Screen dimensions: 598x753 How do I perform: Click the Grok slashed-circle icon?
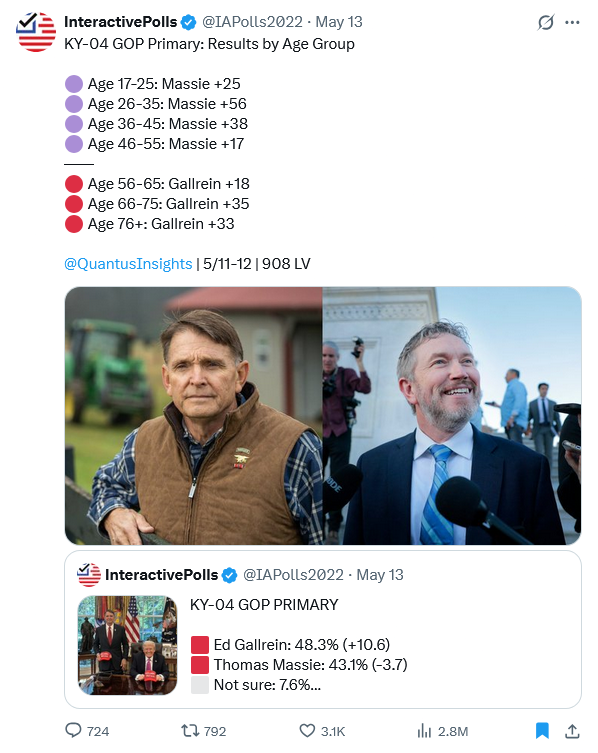tap(546, 22)
